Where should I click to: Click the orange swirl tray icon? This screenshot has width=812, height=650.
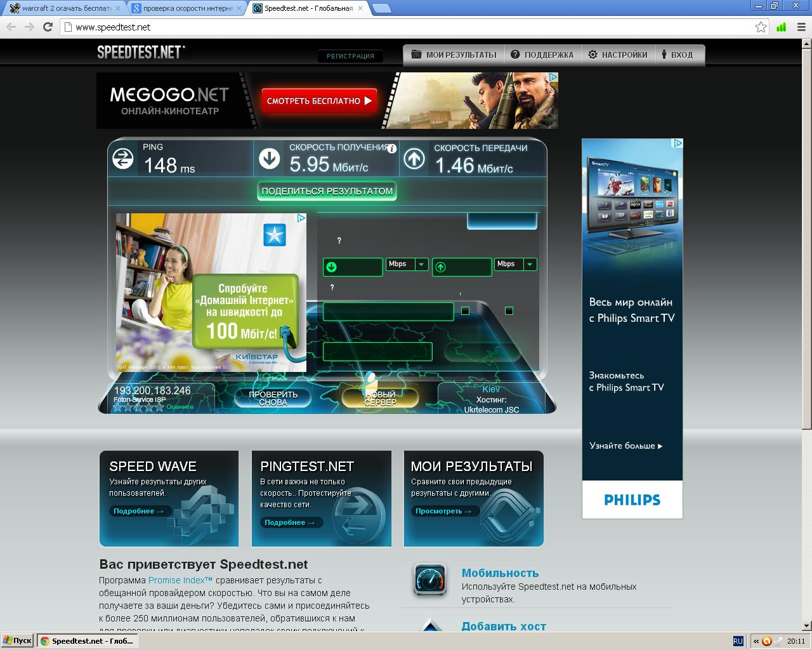pyautogui.click(x=766, y=641)
